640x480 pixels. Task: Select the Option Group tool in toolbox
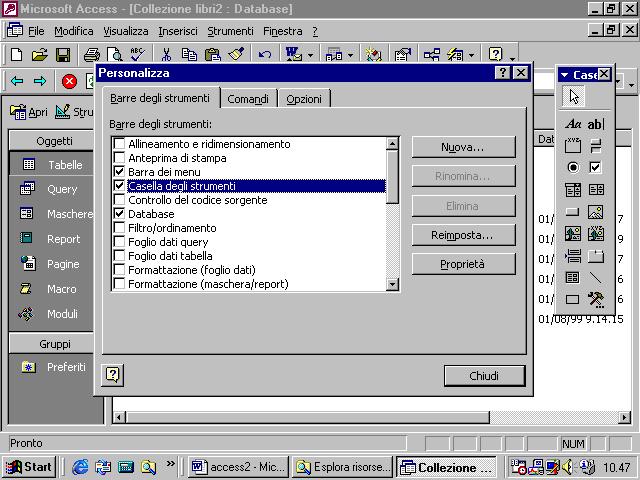pos(573,145)
